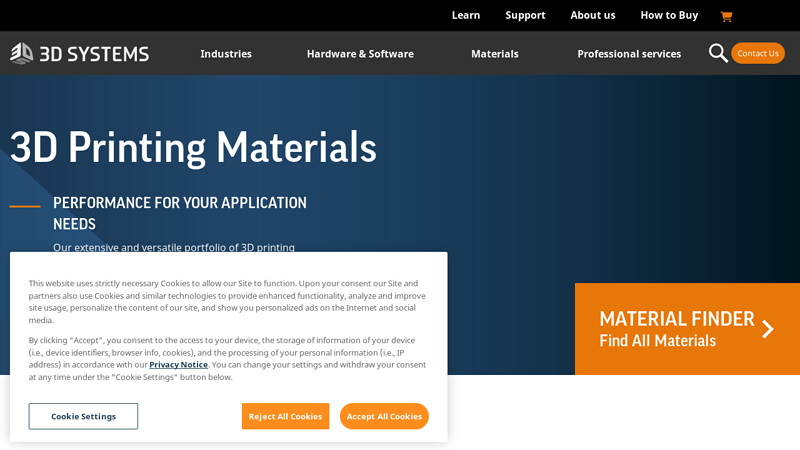Reject All Cookies
800x450 pixels.
pos(285,416)
